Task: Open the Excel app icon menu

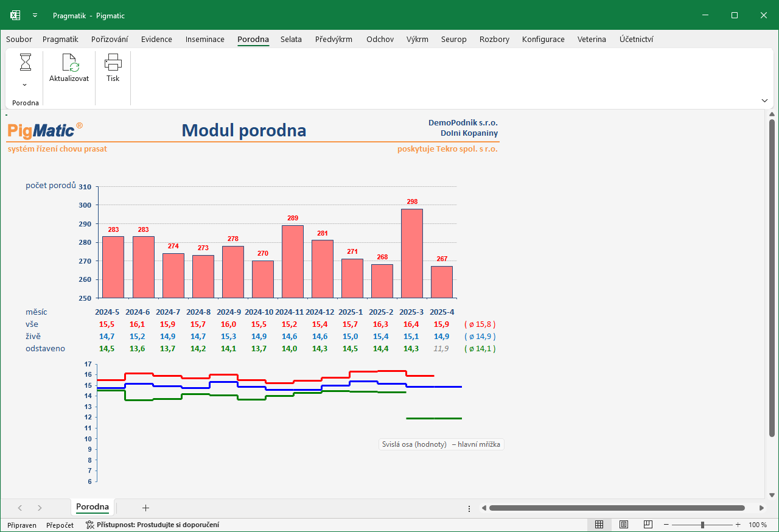Action: 15,15
